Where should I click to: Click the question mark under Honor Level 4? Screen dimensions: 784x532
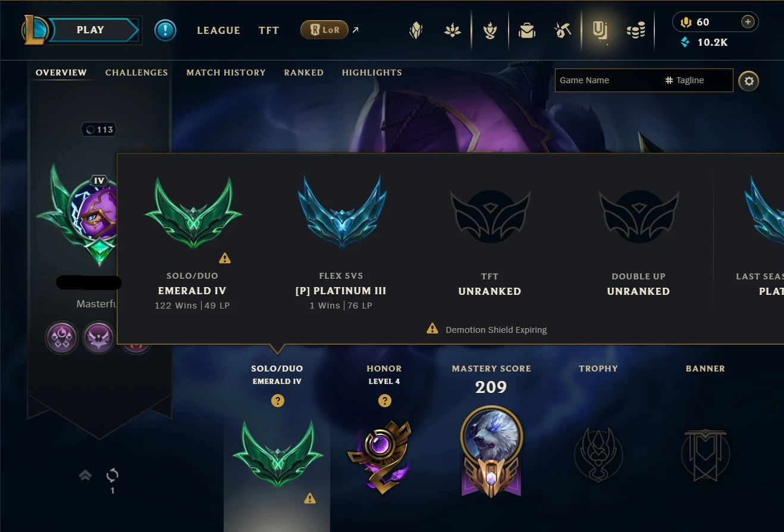385,401
